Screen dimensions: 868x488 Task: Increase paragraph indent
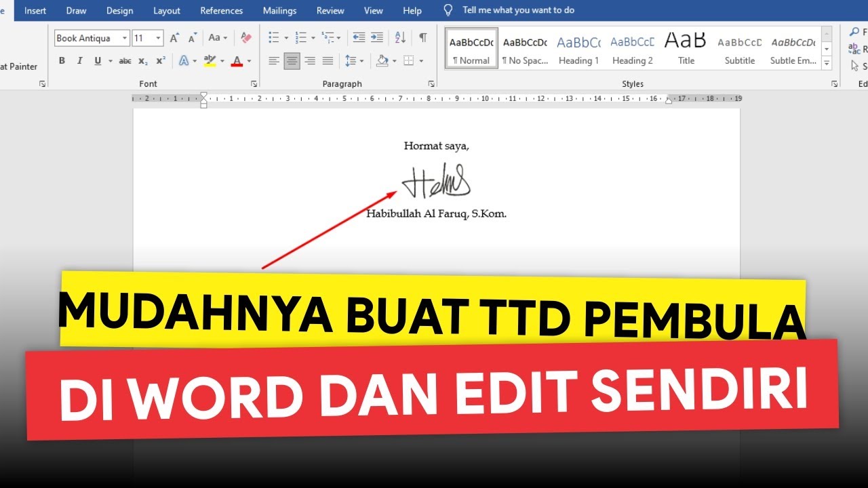click(376, 38)
